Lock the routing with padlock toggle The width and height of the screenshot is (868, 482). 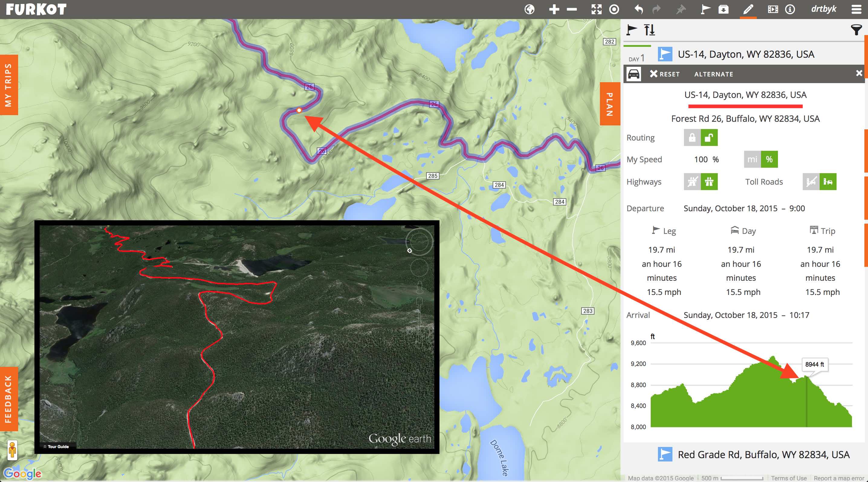692,137
